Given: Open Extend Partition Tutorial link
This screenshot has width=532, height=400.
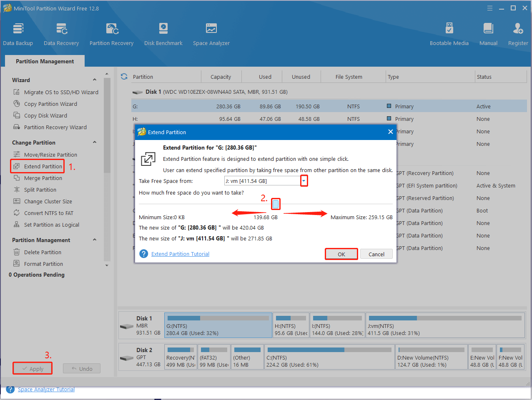Looking at the screenshot, I should pos(180,254).
